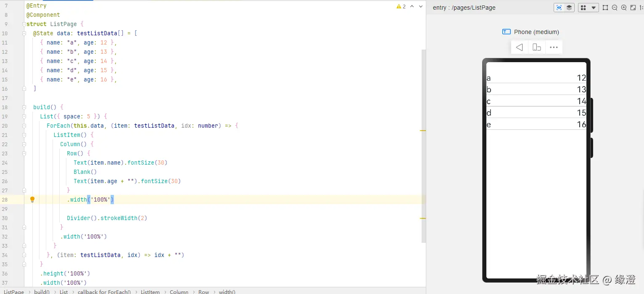Click the Blank() call on line 25
Screen dimensions: 644x294
pos(85,172)
